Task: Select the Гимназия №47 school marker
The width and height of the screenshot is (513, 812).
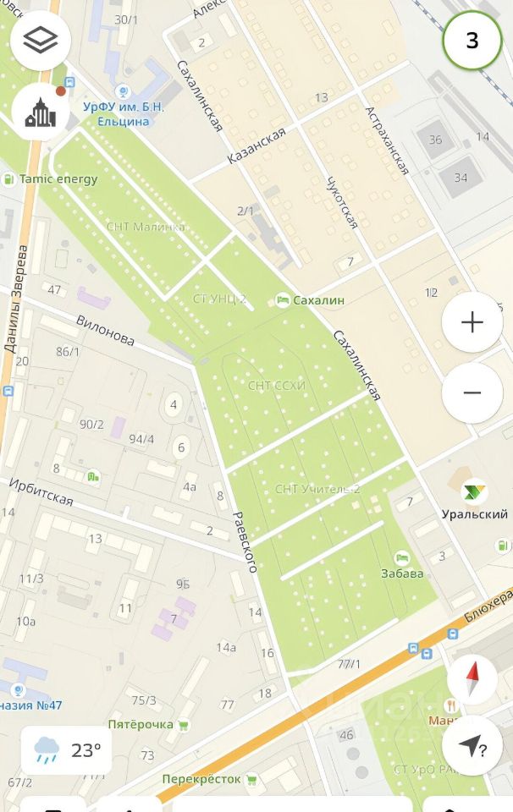Action: point(19,690)
